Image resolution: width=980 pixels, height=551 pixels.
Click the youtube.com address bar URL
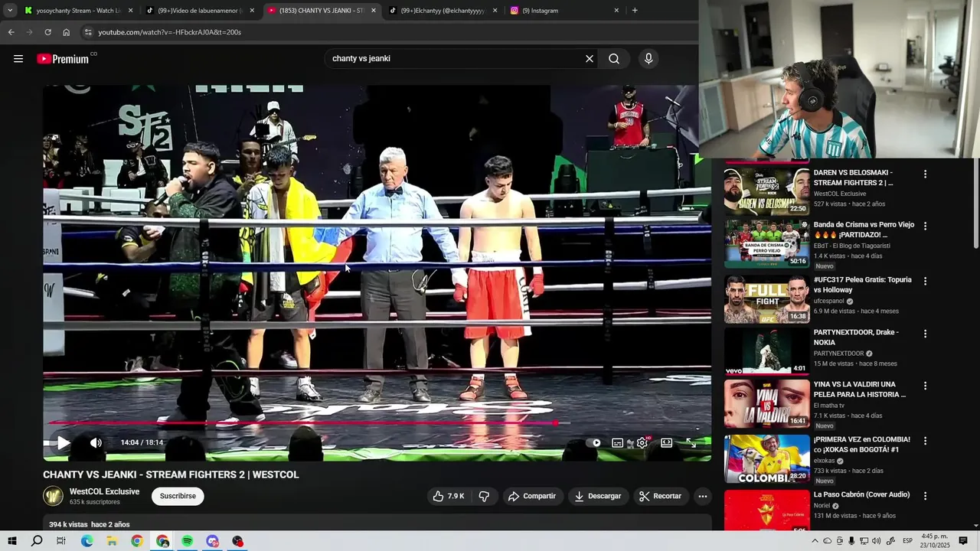coord(169,32)
